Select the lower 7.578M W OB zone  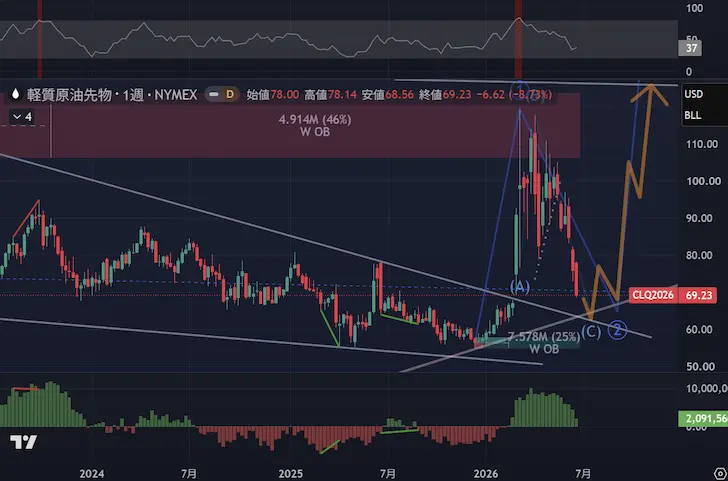click(x=528, y=343)
